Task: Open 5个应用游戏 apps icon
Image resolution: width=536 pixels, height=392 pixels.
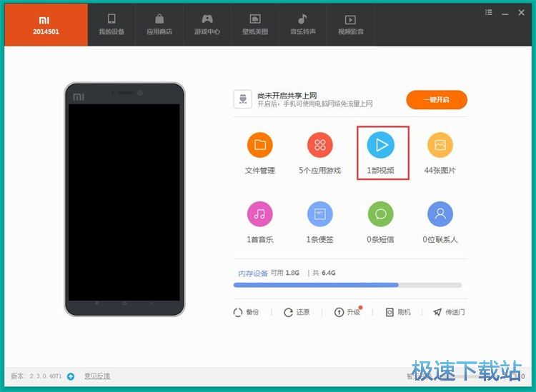Action: coord(320,145)
